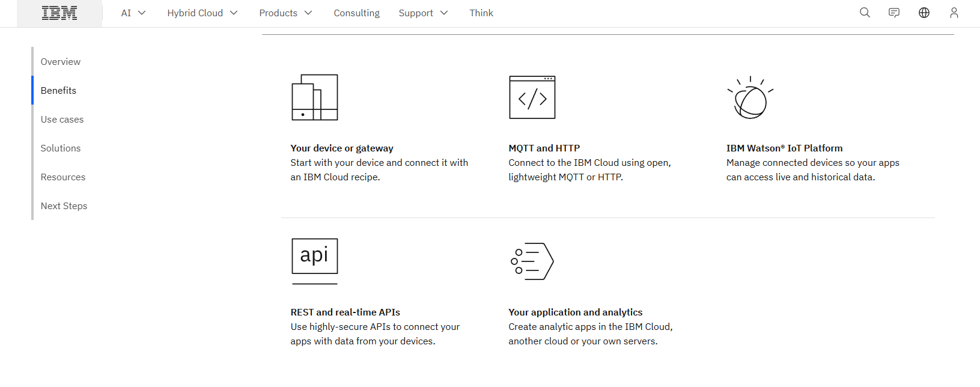Viewport: 980px width, 387px height.
Task: Click the IBM Watson globe icon
Action: tap(750, 97)
